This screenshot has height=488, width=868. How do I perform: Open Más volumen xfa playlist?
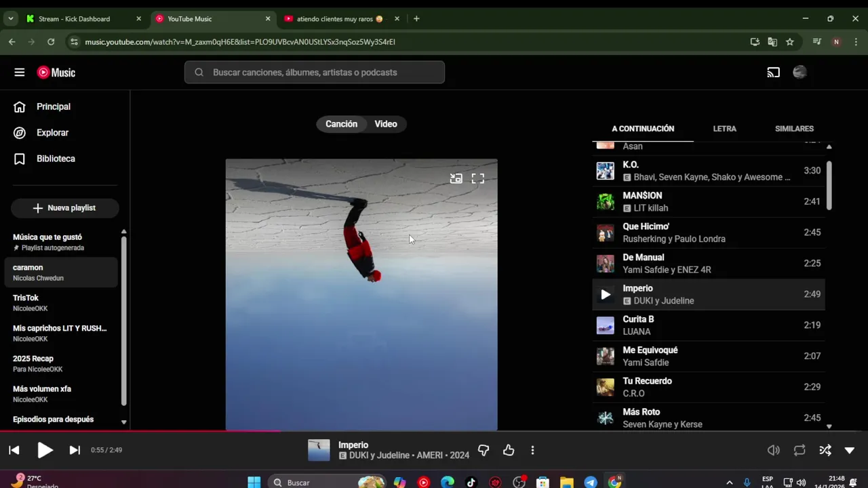point(61,394)
